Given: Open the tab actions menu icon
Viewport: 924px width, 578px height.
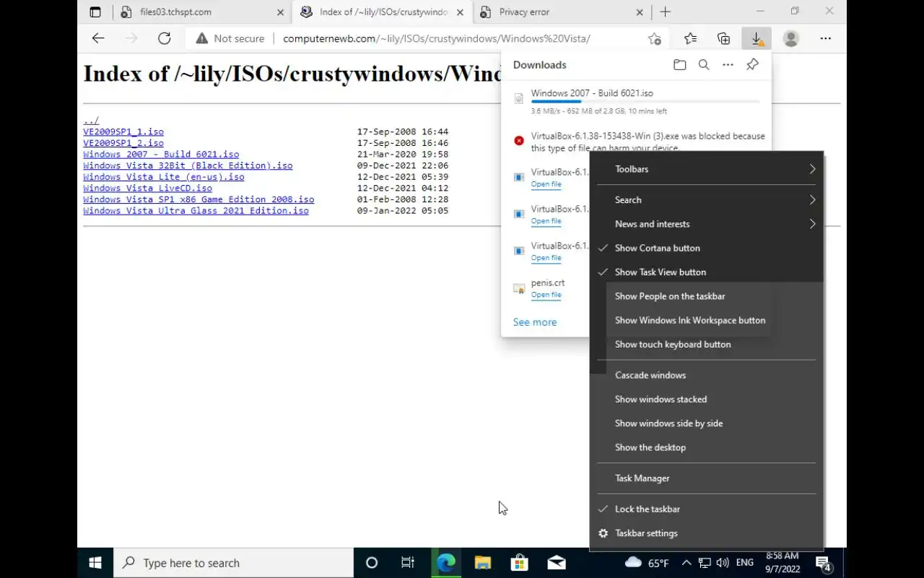Looking at the screenshot, I should tap(95, 12).
